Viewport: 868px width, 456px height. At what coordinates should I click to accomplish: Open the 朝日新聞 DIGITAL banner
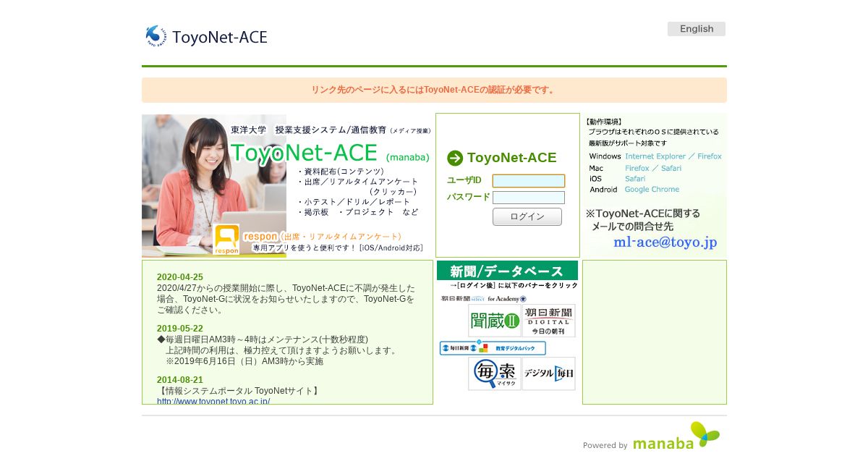point(549,321)
